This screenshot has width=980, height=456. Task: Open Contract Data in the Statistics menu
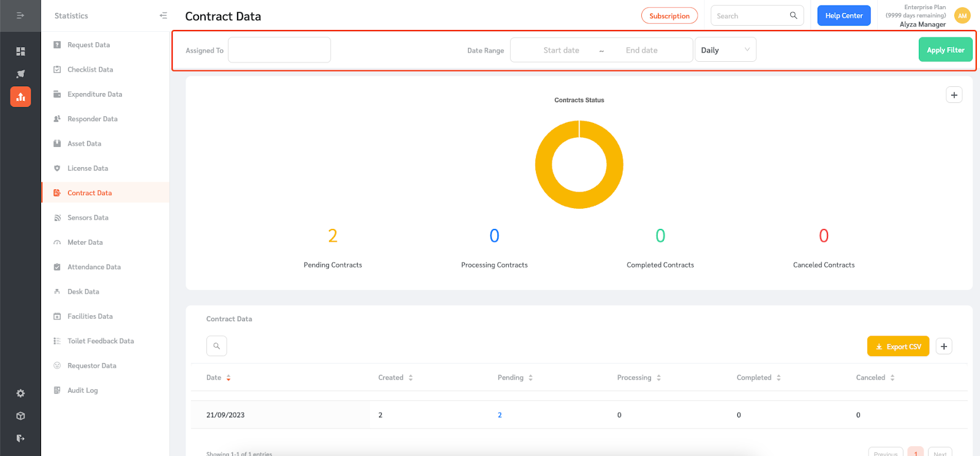point(105,193)
